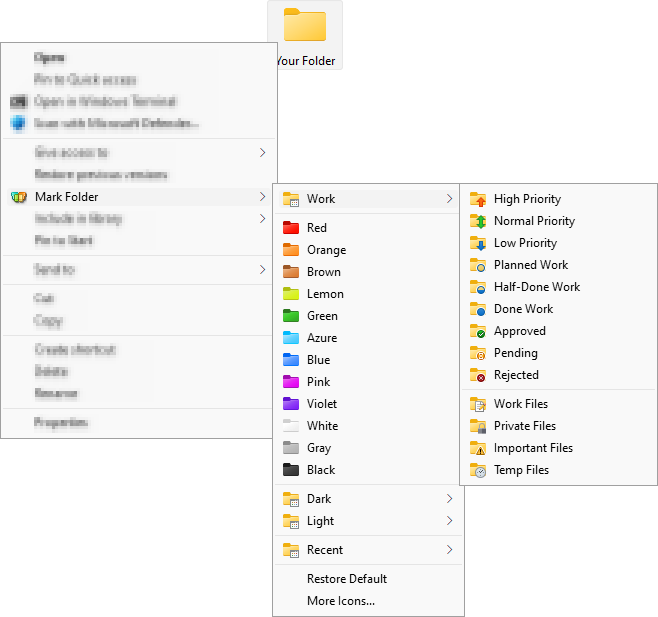Viewport: 658px width, 617px height.
Task: Click the Properties context menu entry
Action: [138, 422]
